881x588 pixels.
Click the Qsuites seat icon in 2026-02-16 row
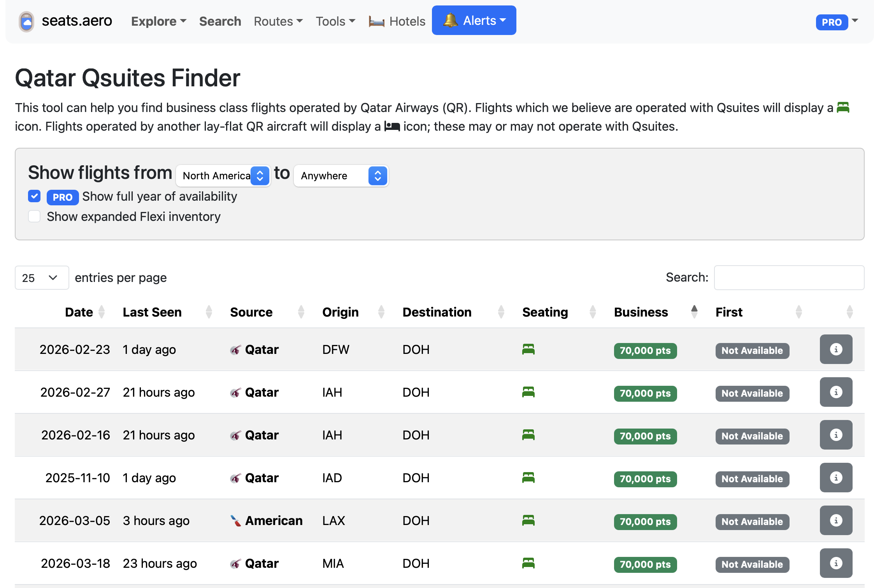(528, 435)
